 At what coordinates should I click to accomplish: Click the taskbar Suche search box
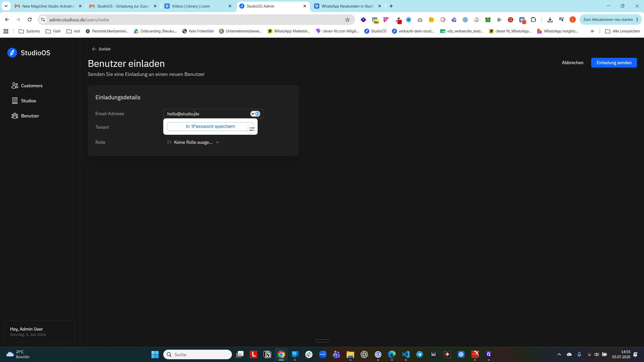tap(197, 354)
